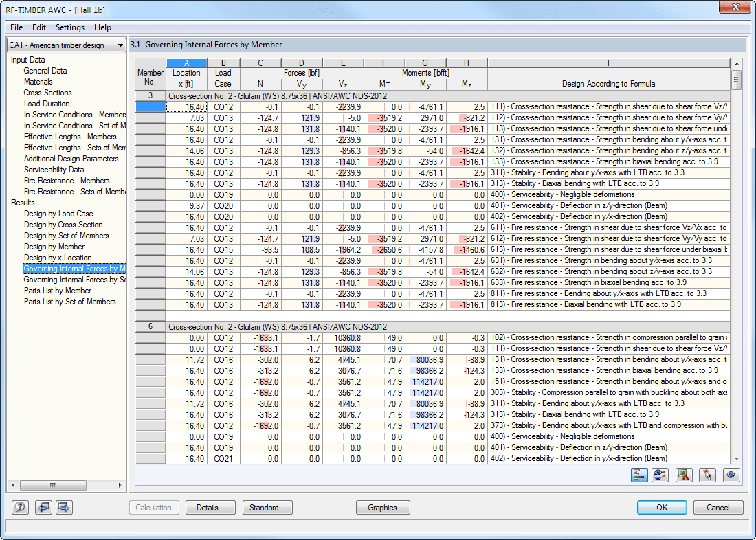The image size is (756, 540).
Task: Open the help question mark icon
Action: [x=20, y=507]
